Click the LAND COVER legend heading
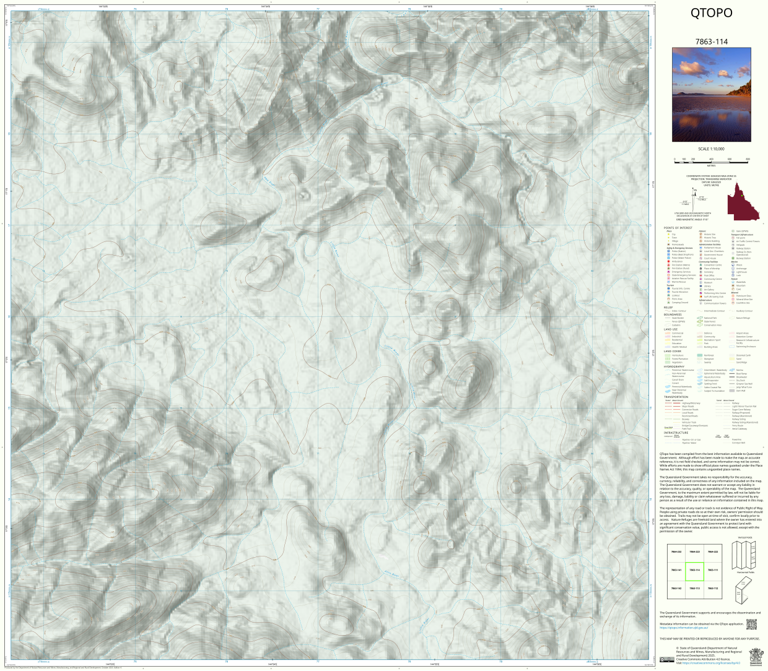 coord(672,351)
